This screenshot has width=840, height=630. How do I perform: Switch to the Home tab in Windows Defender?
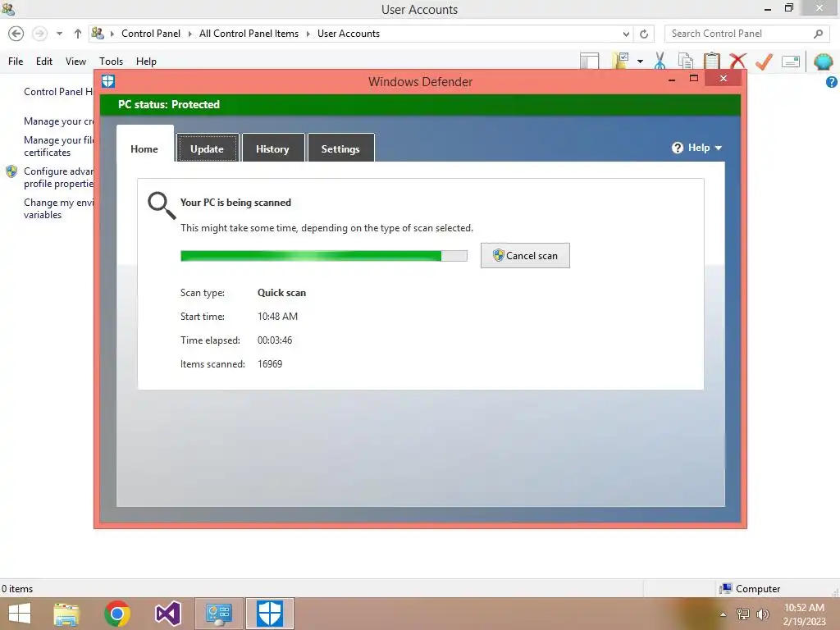pos(144,145)
